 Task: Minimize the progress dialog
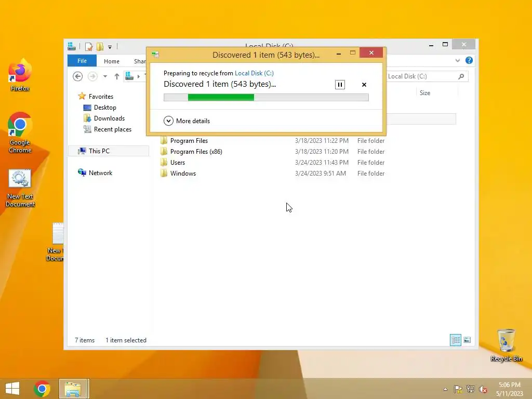click(339, 54)
